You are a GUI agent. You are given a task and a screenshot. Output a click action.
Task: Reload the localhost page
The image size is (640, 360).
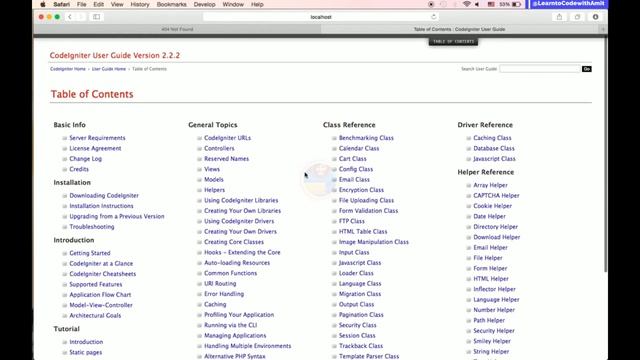[433, 17]
